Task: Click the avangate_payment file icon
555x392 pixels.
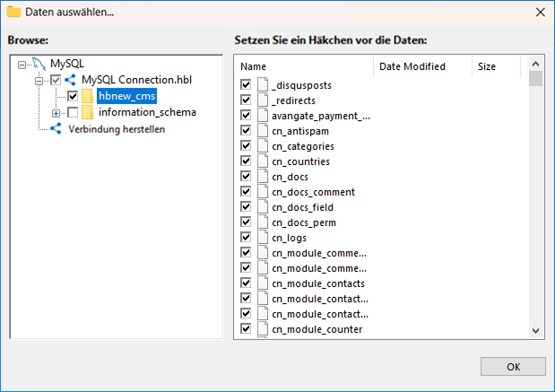Action: [x=263, y=116]
